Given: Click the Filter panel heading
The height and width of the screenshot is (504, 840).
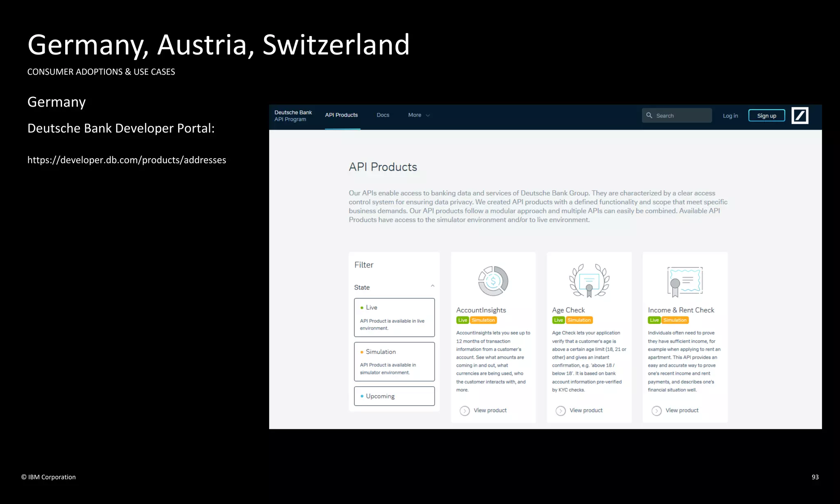Looking at the screenshot, I should pyautogui.click(x=364, y=265).
